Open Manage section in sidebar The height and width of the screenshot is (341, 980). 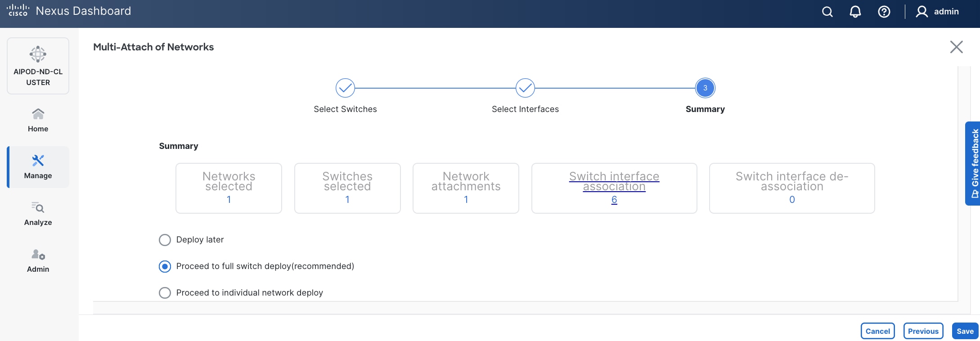pyautogui.click(x=38, y=167)
